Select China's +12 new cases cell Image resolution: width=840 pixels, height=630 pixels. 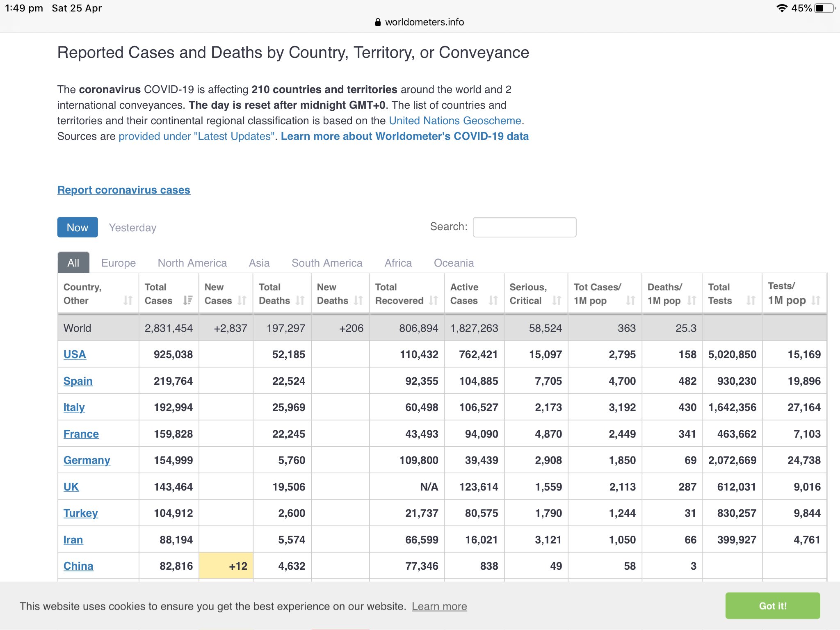pyautogui.click(x=226, y=566)
